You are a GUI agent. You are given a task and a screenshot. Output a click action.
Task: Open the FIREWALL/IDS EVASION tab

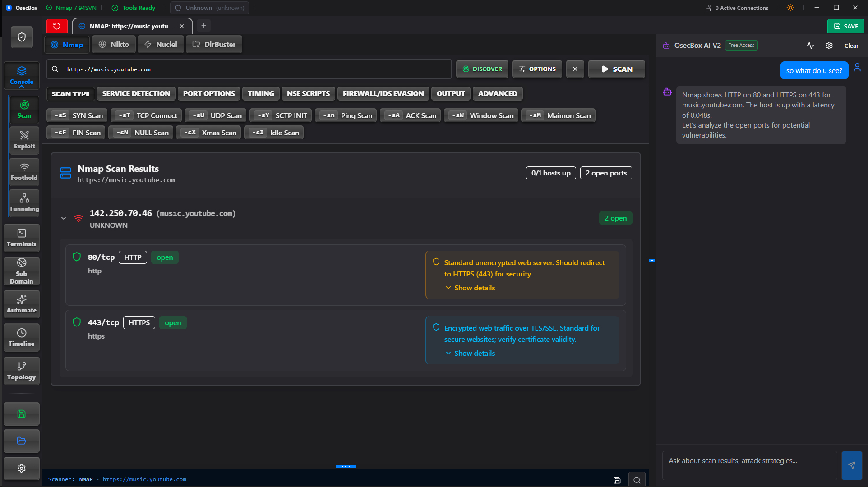(x=383, y=93)
